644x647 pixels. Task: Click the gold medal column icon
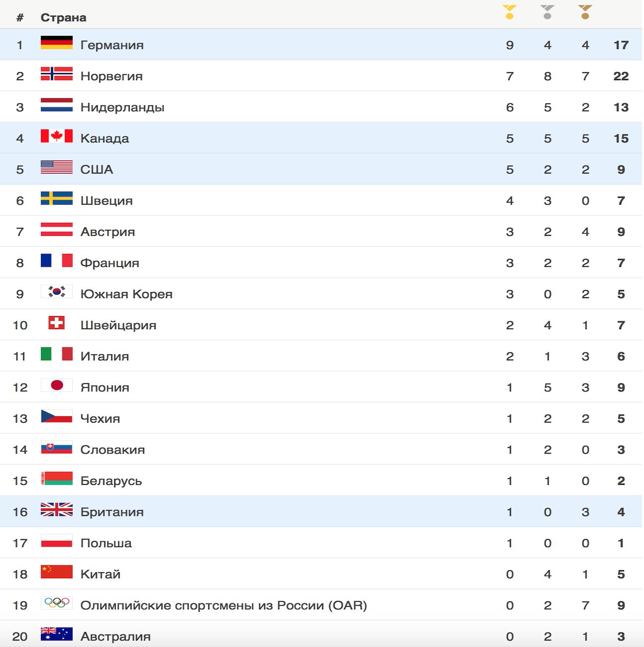510,12
